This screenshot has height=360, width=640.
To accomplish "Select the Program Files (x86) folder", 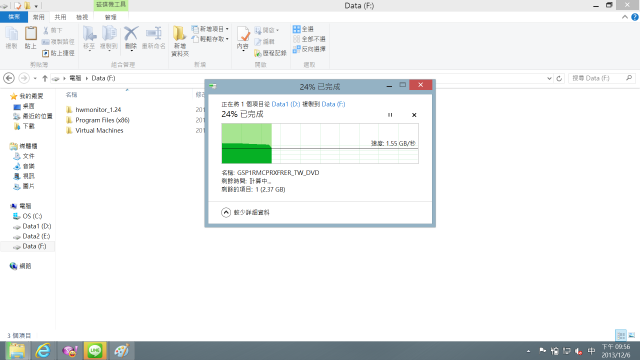I will [98, 120].
